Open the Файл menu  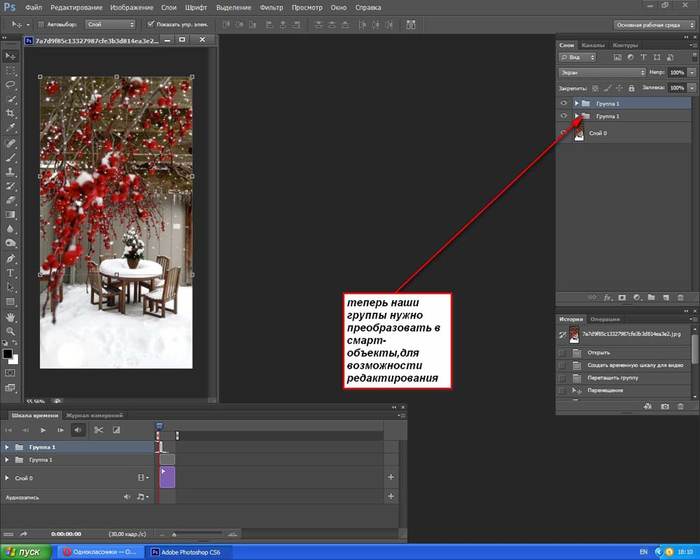pyautogui.click(x=34, y=8)
